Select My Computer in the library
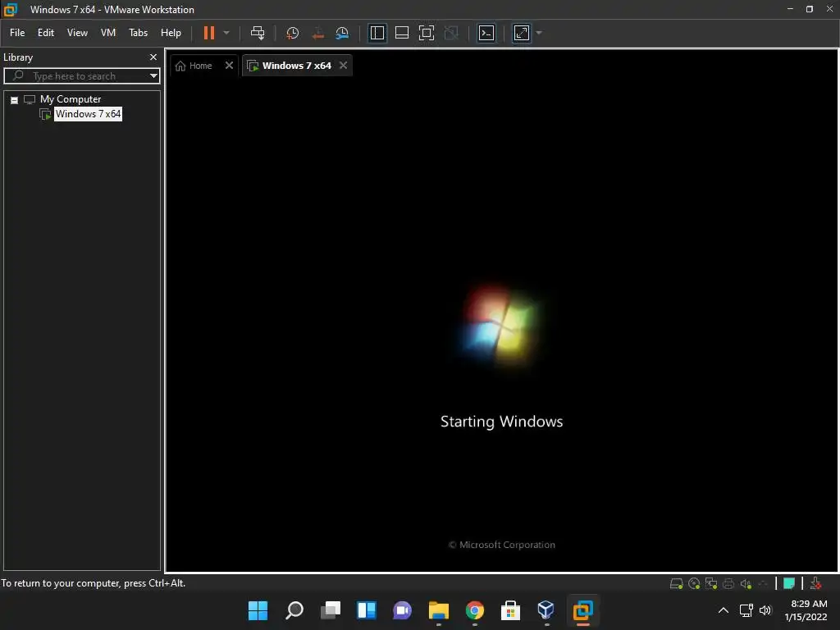The image size is (840, 630). point(71,99)
